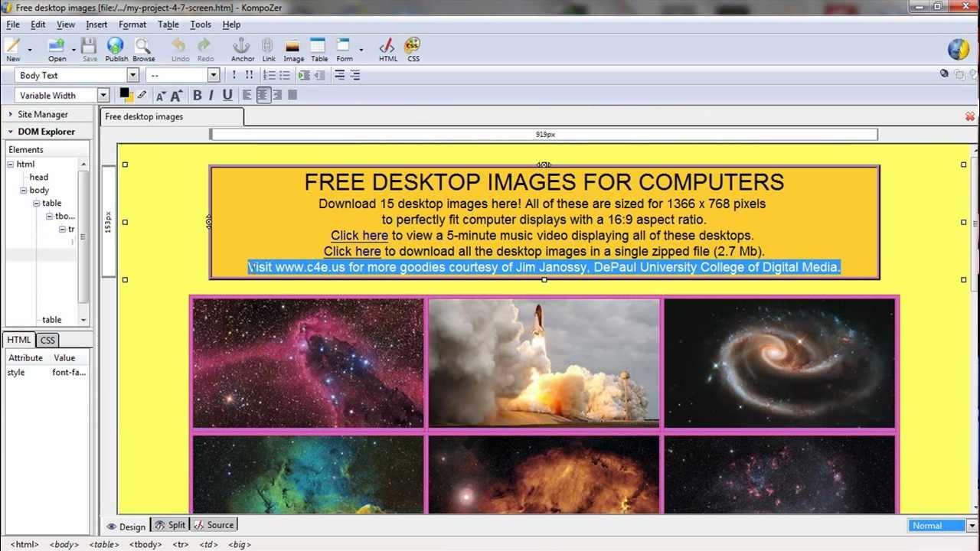Viewport: 980px width, 551px height.
Task: Click the space shuttle launch thumbnail
Action: coord(544,364)
